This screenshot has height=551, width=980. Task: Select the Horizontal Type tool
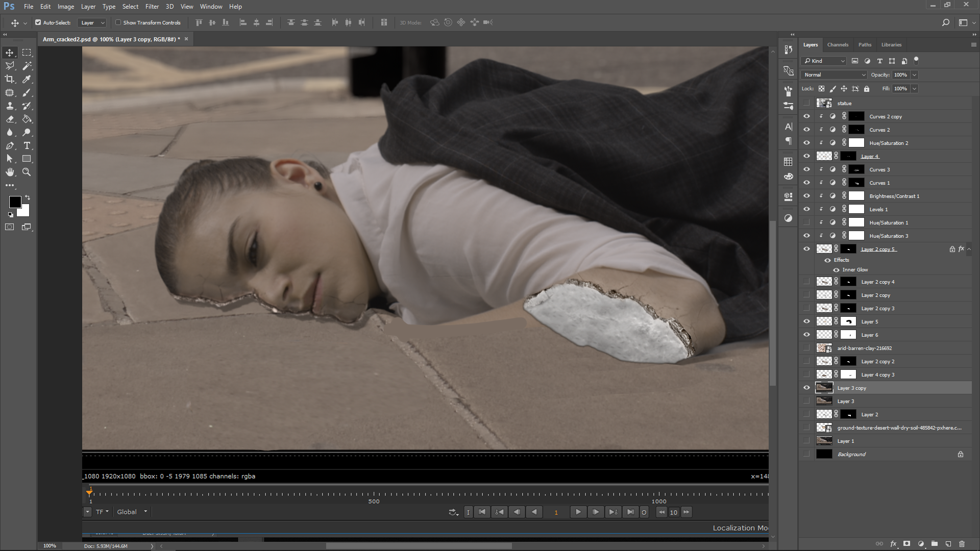click(x=27, y=145)
